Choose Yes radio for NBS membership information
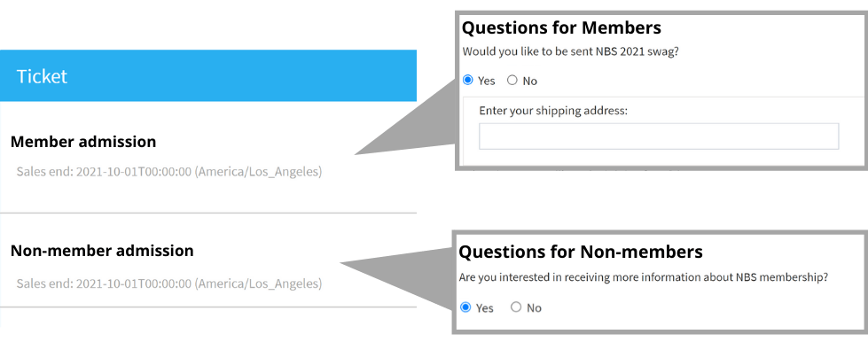Screen dimensions: 868x342 coord(465,307)
